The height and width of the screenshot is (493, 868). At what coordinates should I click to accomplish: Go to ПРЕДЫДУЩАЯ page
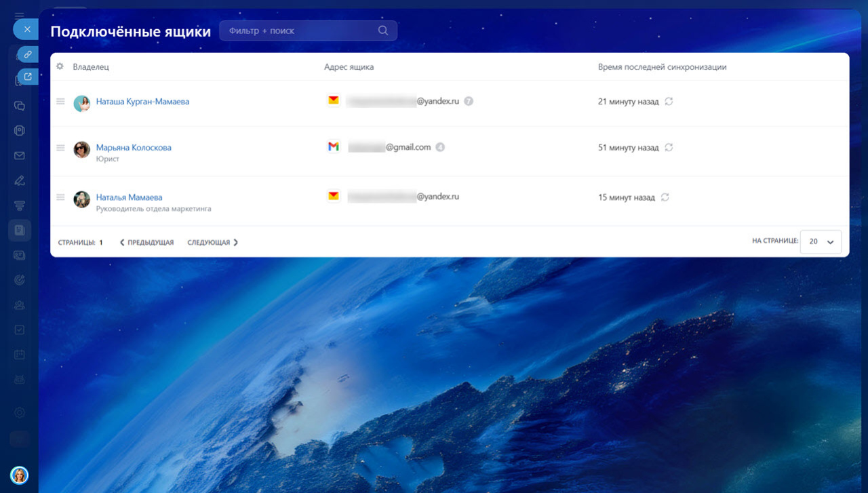point(146,243)
